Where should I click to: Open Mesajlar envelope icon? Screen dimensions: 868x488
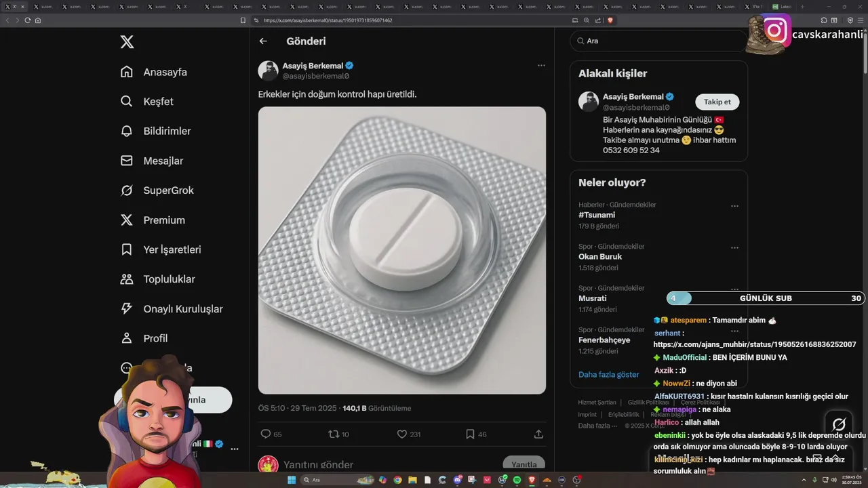click(126, 161)
